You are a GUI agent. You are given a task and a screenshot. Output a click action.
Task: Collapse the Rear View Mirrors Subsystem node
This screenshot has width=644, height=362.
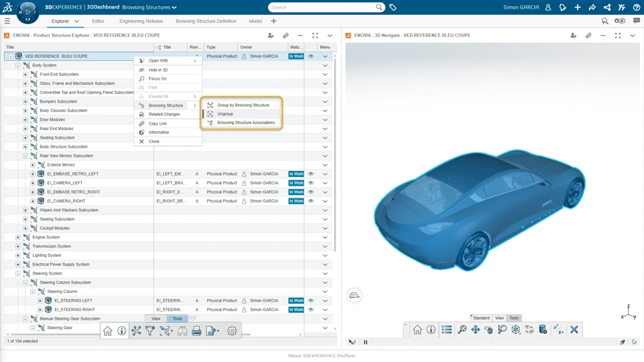[25, 156]
